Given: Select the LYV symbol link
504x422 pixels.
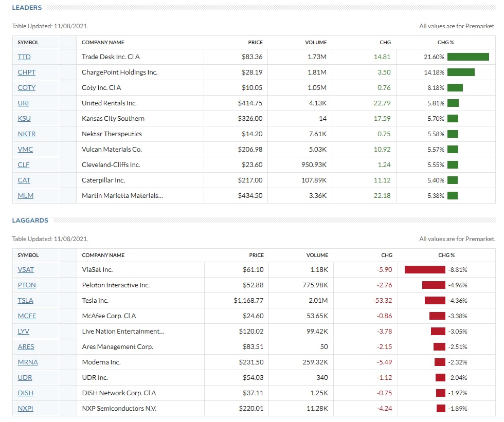Looking at the screenshot, I should [24, 332].
